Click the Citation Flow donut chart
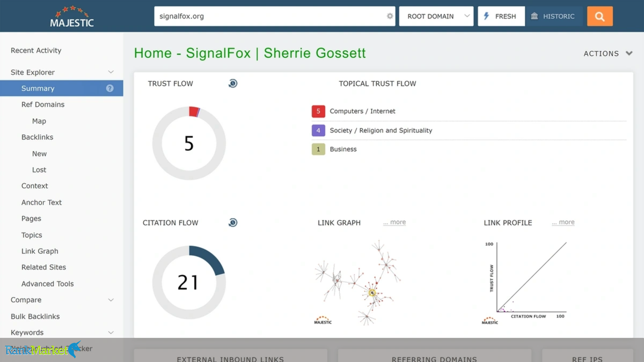This screenshot has width=644, height=362. (189, 282)
